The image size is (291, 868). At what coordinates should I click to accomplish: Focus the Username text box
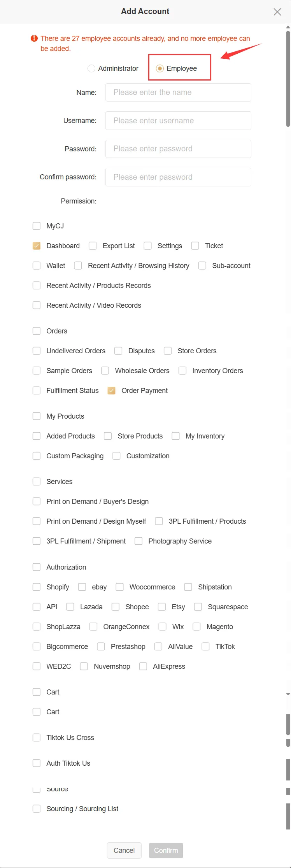(178, 121)
